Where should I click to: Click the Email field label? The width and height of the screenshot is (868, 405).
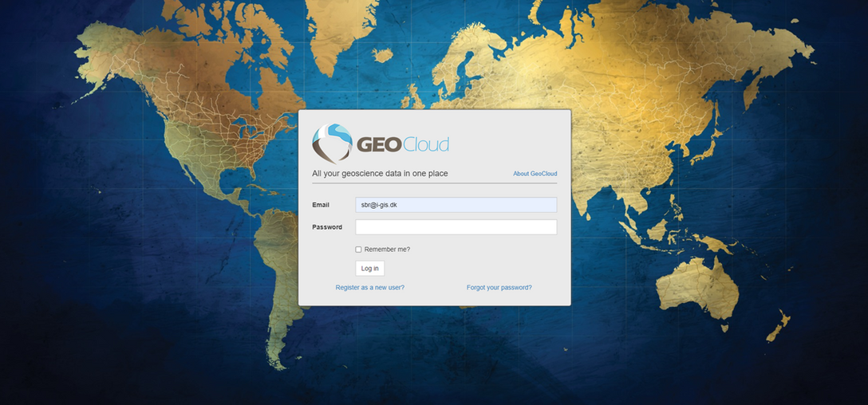[321, 205]
